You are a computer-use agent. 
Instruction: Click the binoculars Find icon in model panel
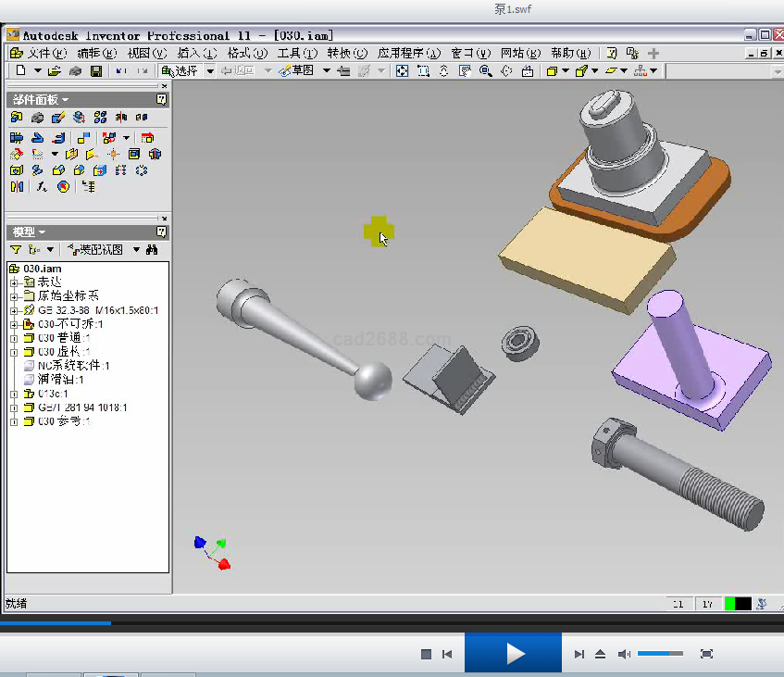click(x=152, y=250)
